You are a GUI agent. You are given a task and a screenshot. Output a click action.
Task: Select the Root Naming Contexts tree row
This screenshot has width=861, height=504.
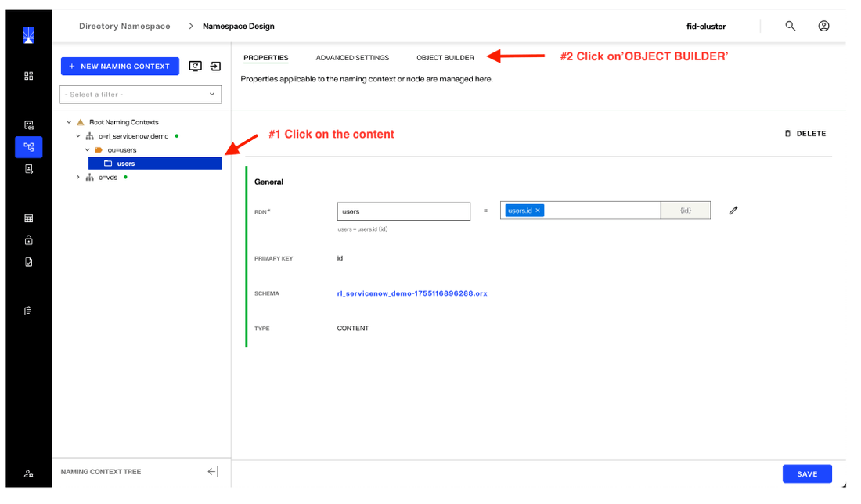(x=124, y=122)
